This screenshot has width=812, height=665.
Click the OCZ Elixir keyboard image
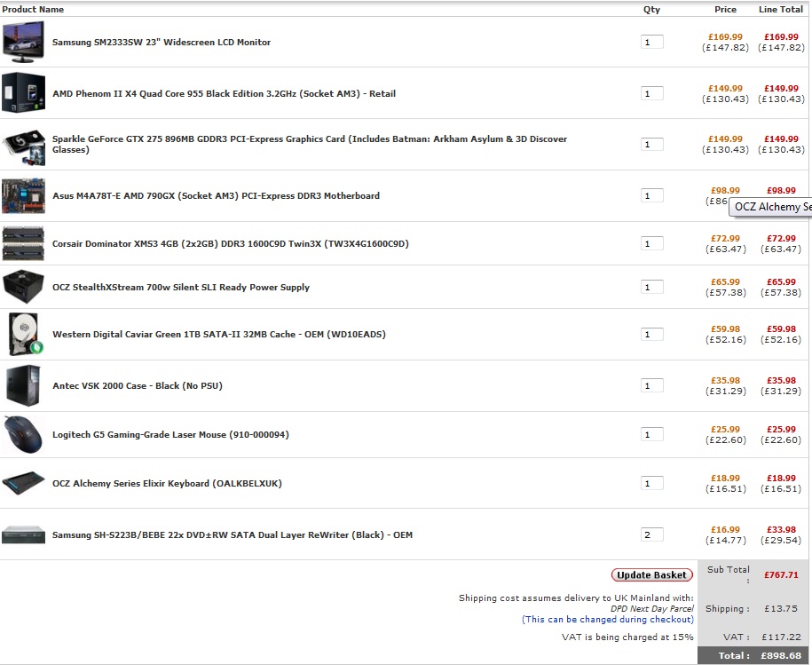click(23, 483)
